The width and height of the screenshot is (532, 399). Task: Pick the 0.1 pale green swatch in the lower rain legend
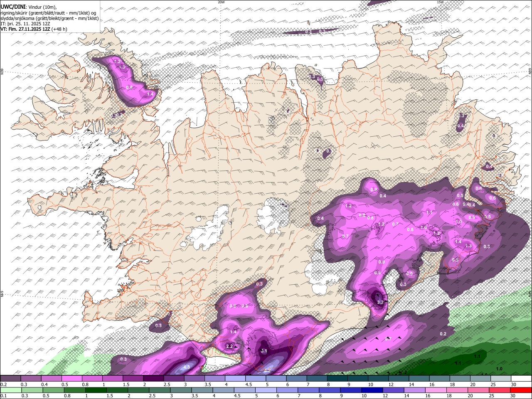10,390
